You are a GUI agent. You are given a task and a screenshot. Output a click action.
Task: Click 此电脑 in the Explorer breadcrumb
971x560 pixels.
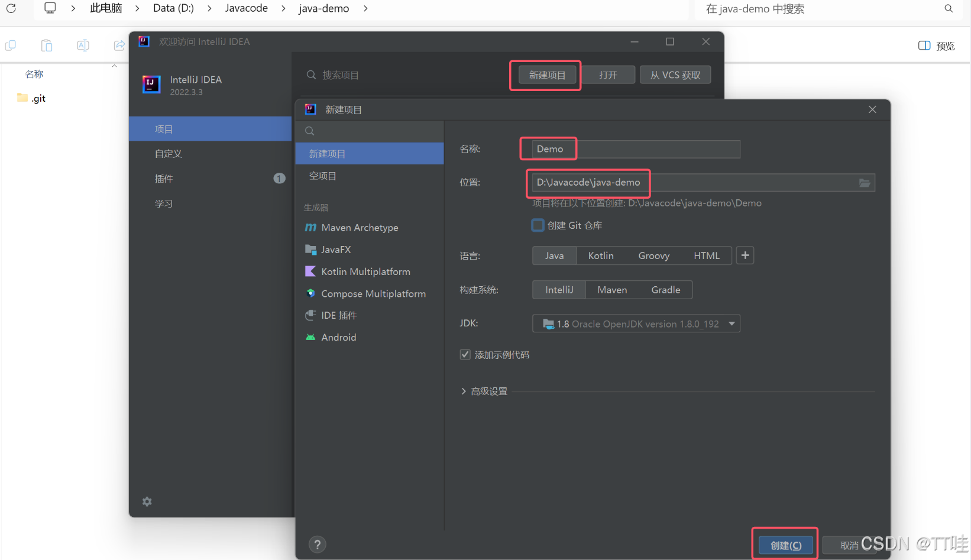[106, 8]
